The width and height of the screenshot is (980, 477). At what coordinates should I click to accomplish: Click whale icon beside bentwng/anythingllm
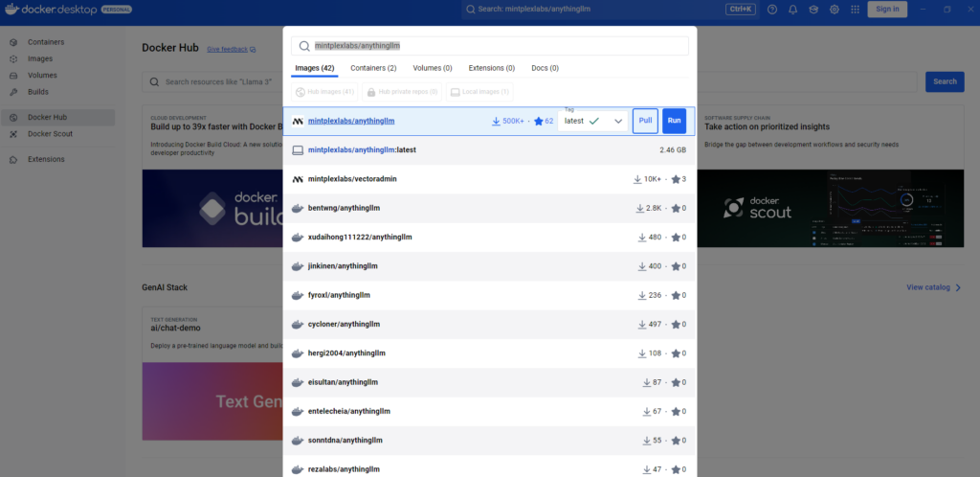[x=298, y=208]
